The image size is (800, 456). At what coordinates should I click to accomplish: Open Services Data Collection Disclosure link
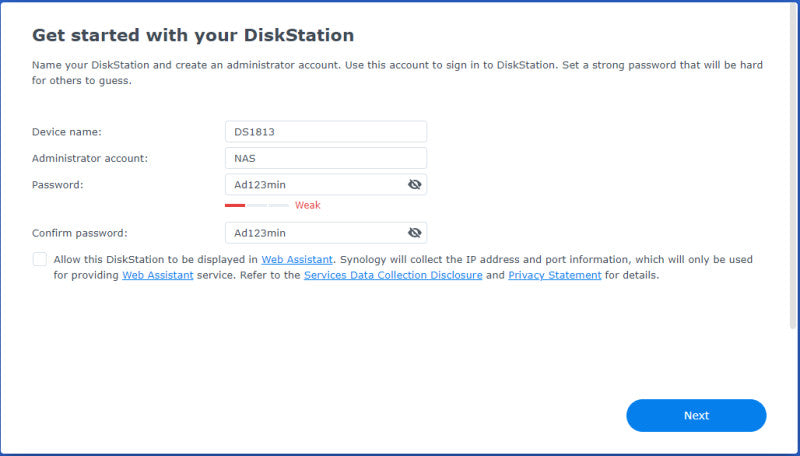[393, 275]
